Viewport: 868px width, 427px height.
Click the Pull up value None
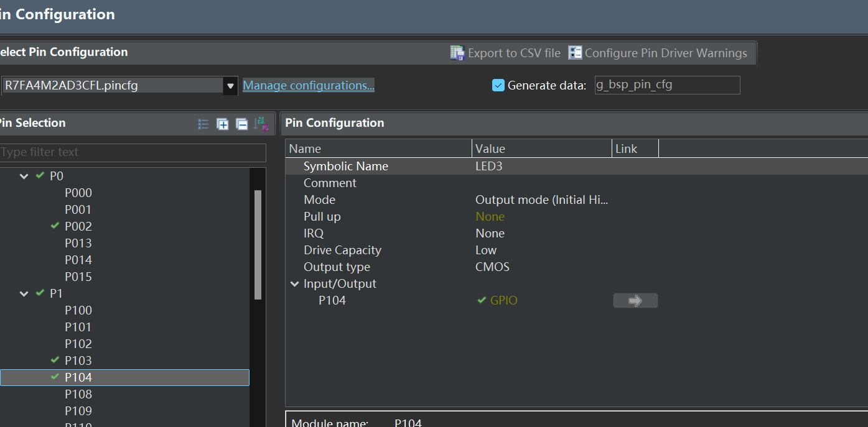(x=490, y=217)
